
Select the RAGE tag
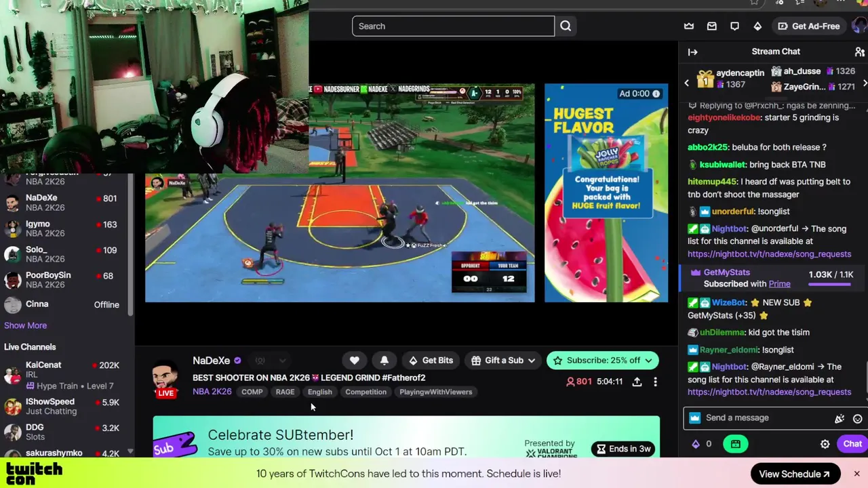coord(285,392)
